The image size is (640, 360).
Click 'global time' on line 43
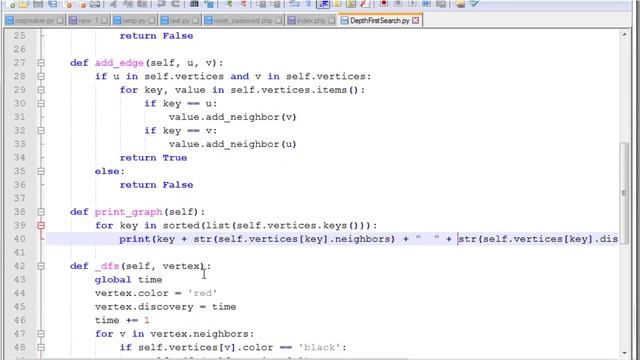129,280
